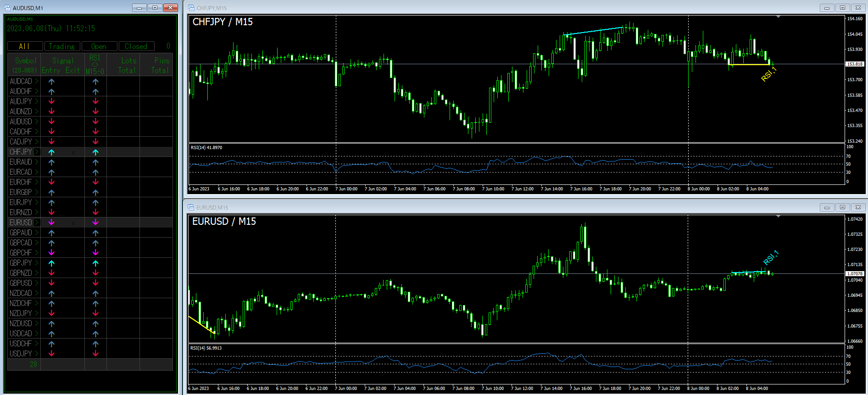This screenshot has height=395, width=868.
Task: Switch to the Trading filter tab
Action: [62, 46]
